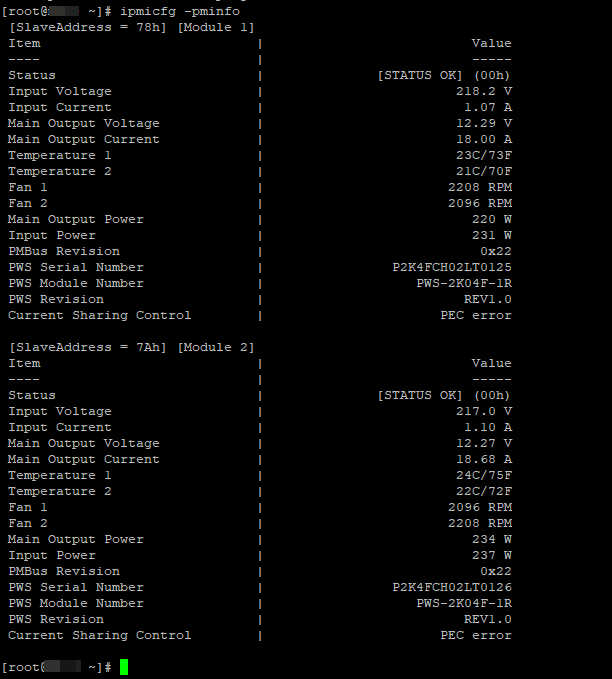The height and width of the screenshot is (679, 612).
Task: Click the Module 1 label
Action: coord(218,27)
